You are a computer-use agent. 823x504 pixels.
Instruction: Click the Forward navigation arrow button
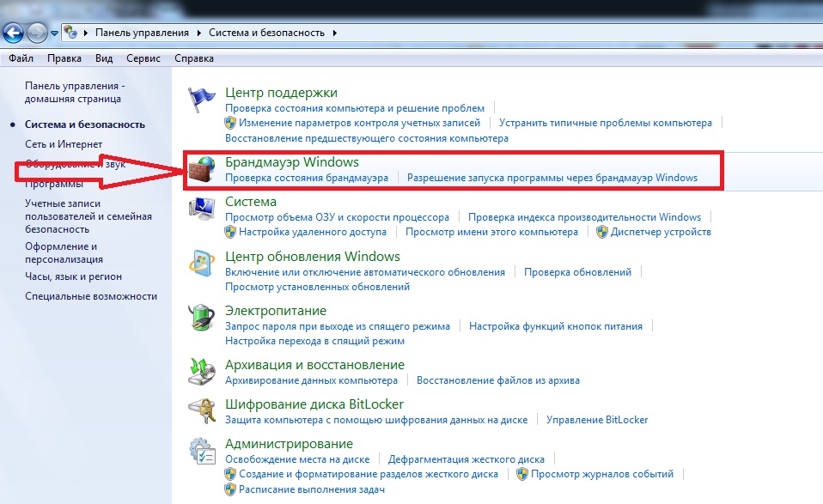[x=37, y=33]
